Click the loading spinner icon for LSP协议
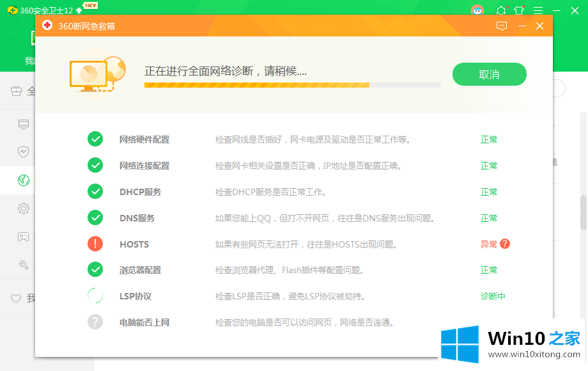Viewport: 588px width, 371px height. click(x=95, y=296)
